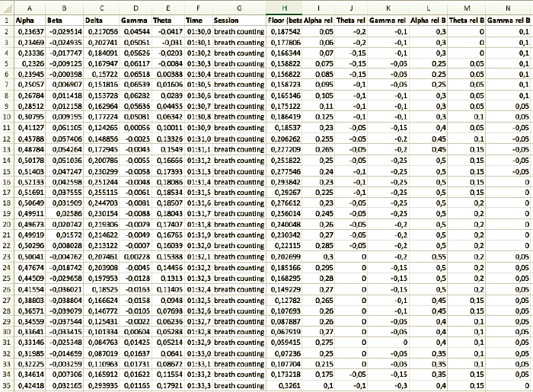This screenshot has height=392, width=533.
Task: Select Floor cell 0,3261
Action: coord(284,386)
